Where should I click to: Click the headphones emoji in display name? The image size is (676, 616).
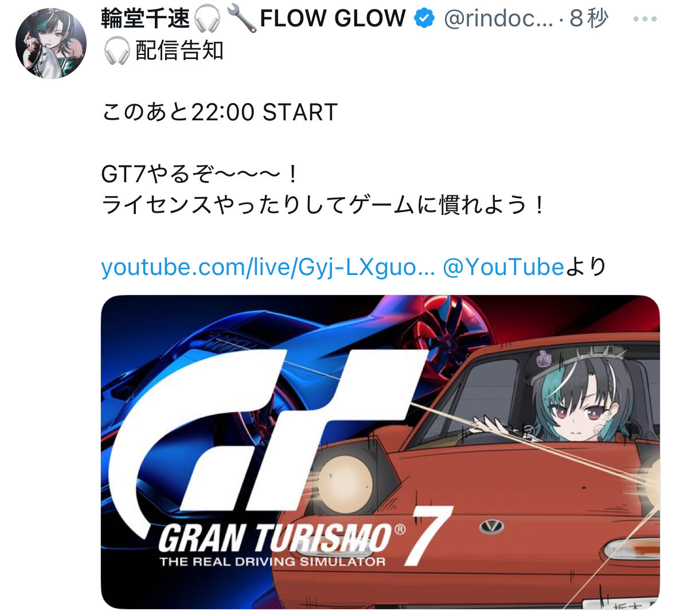(208, 19)
